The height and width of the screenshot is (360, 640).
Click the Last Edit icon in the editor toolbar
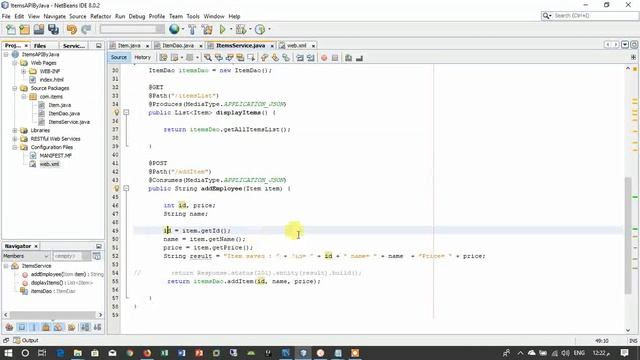point(163,58)
